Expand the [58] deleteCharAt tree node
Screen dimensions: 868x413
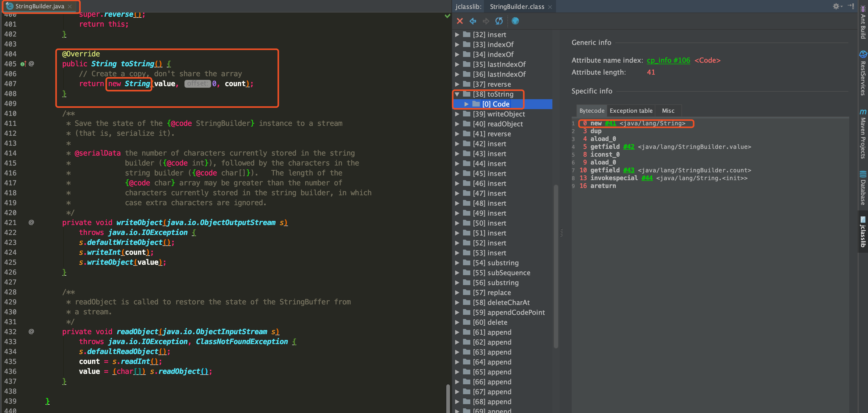(x=457, y=303)
